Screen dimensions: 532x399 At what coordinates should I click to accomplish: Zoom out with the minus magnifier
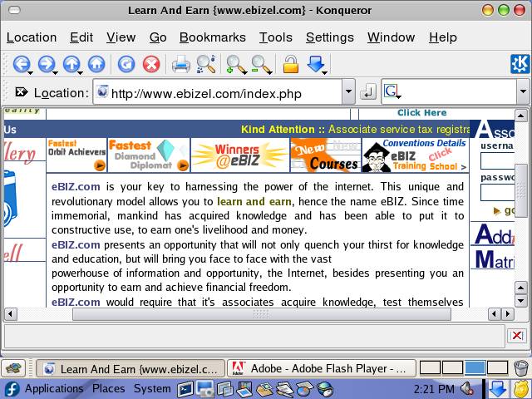pos(261,64)
